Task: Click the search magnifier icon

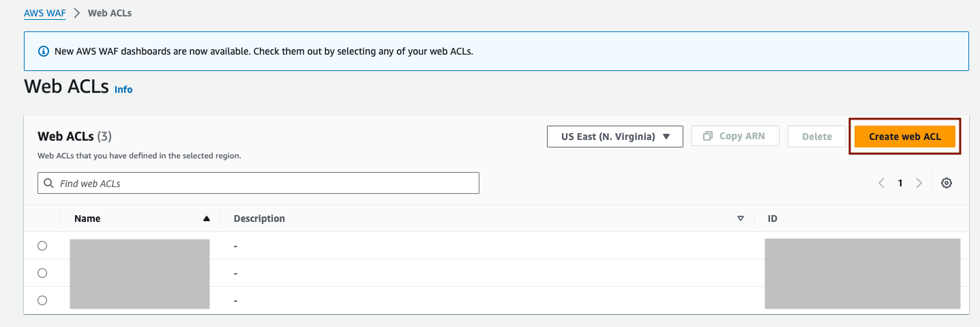Action: (48, 183)
